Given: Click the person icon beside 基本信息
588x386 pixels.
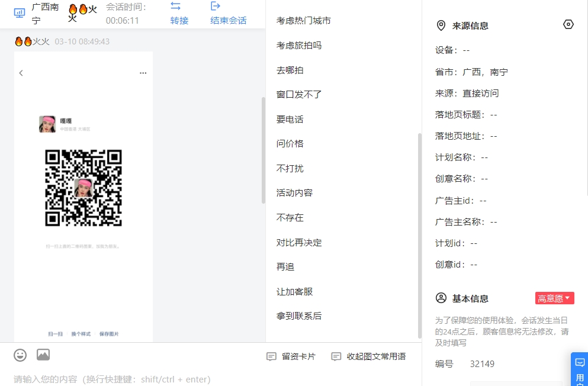Looking at the screenshot, I should (441, 298).
